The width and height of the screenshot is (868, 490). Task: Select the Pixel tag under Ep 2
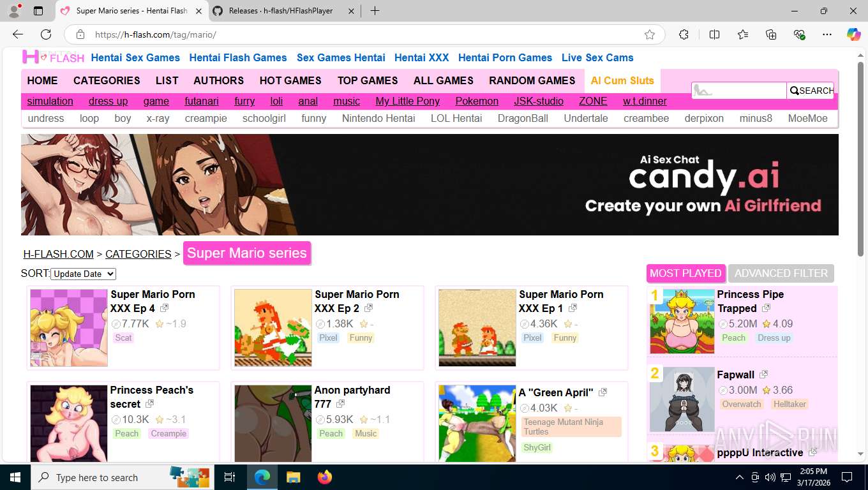pos(329,338)
